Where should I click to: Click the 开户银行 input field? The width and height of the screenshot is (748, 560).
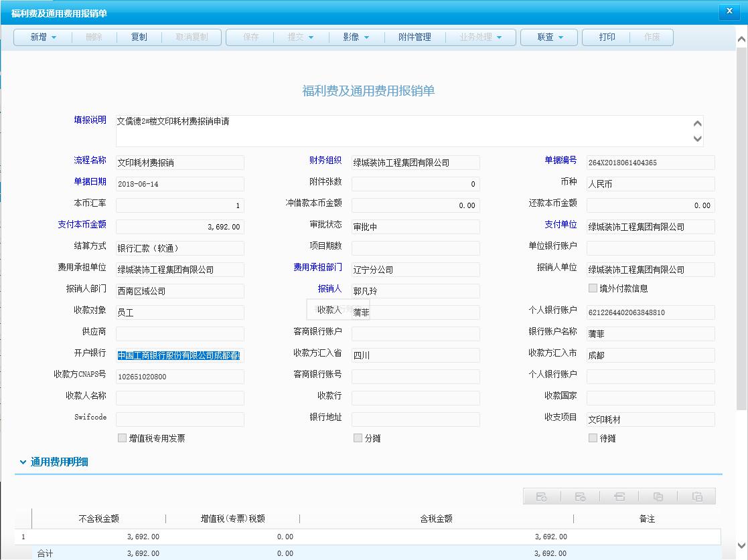[179, 355]
